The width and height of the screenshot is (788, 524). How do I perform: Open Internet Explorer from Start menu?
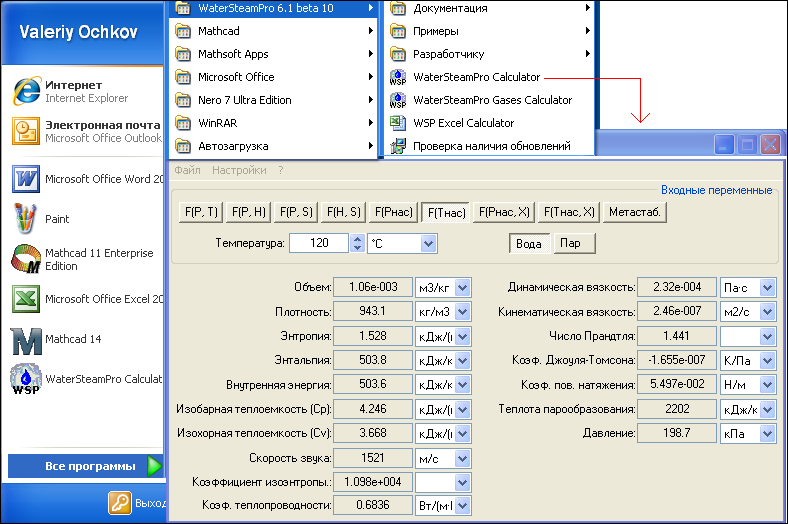(x=26, y=91)
